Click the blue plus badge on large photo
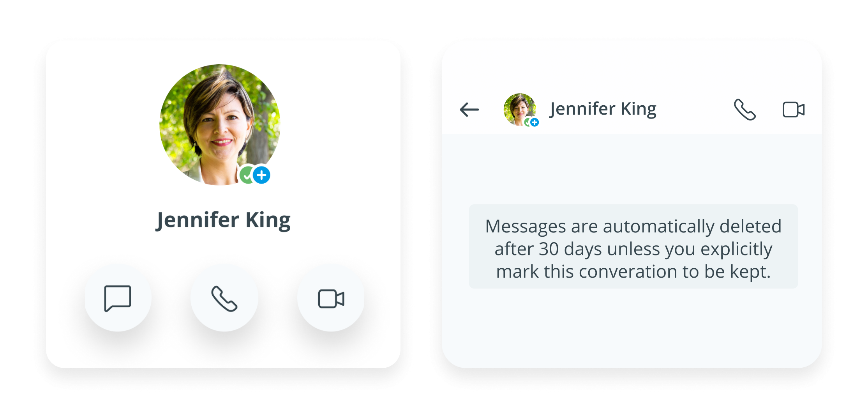 262,175
